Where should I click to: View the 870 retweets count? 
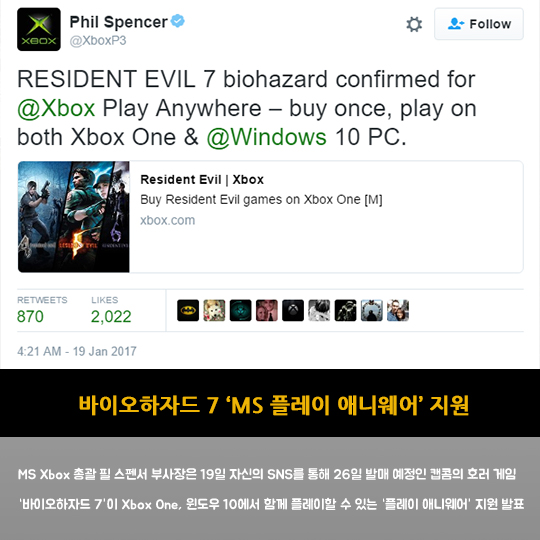pyautogui.click(x=30, y=316)
